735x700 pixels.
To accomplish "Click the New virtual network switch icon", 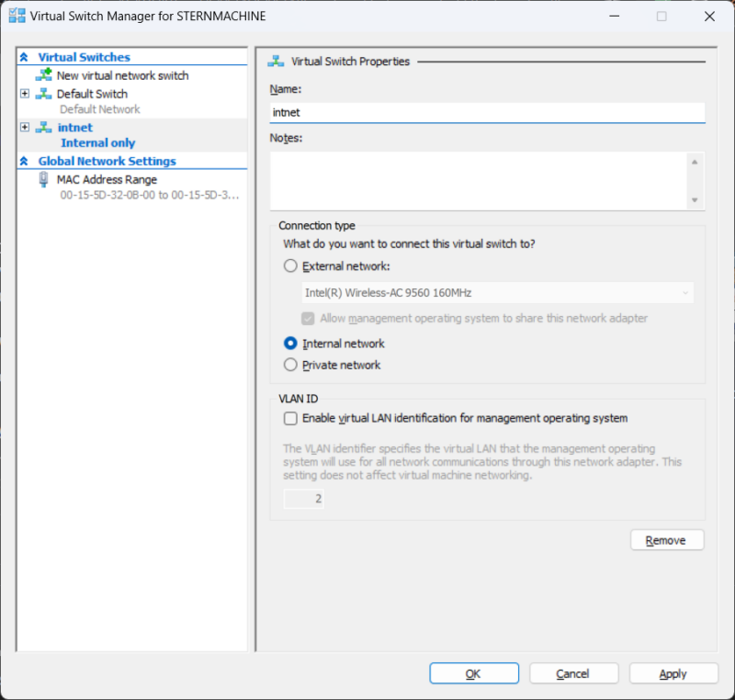I will [43, 75].
